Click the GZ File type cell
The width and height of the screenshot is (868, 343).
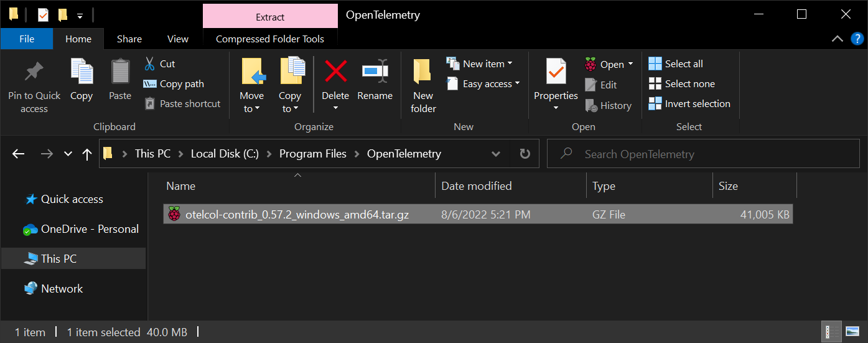(x=609, y=215)
